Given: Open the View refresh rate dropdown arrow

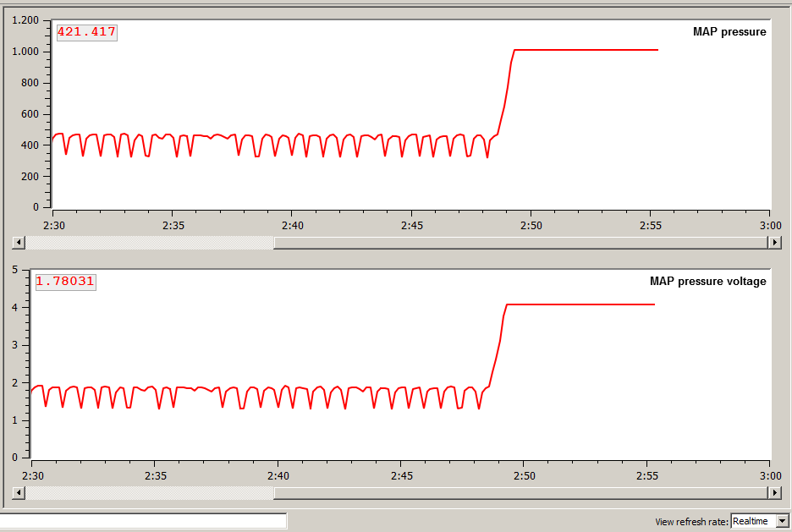Looking at the screenshot, I should pos(782,521).
